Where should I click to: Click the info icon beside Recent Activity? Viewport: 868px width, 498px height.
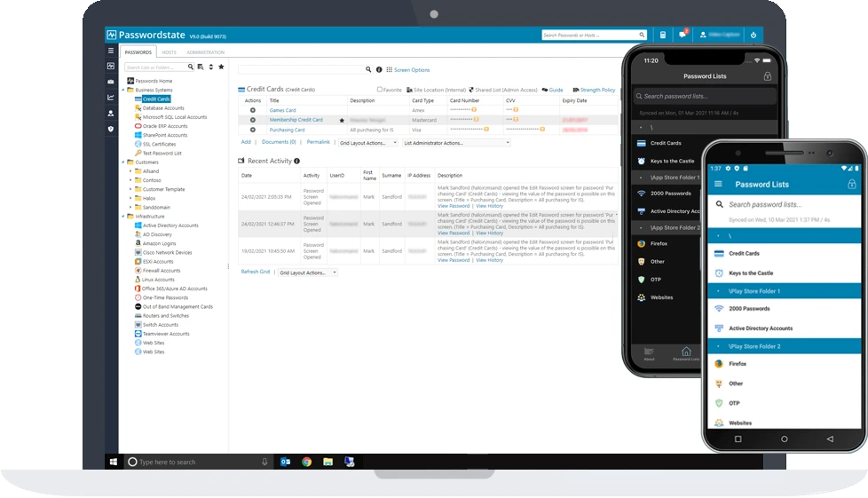[x=296, y=162]
